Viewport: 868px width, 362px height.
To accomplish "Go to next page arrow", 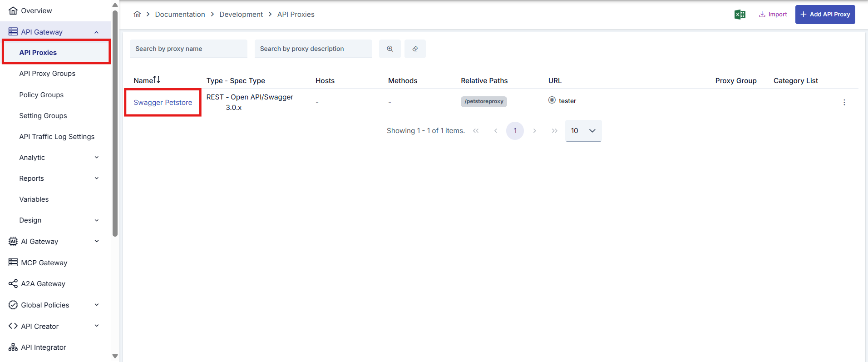I will (x=535, y=131).
